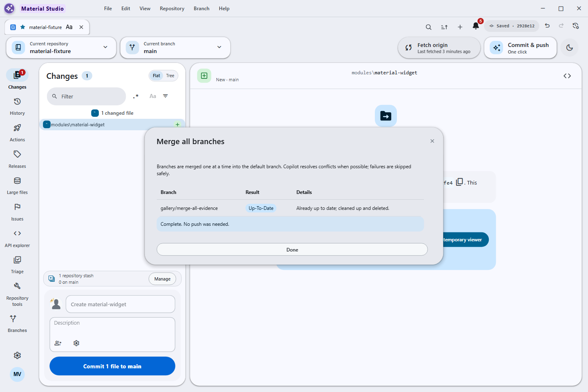Image resolution: width=588 pixels, height=392 pixels.
Task: Click the copy icon next to fe4
Action: point(459,182)
